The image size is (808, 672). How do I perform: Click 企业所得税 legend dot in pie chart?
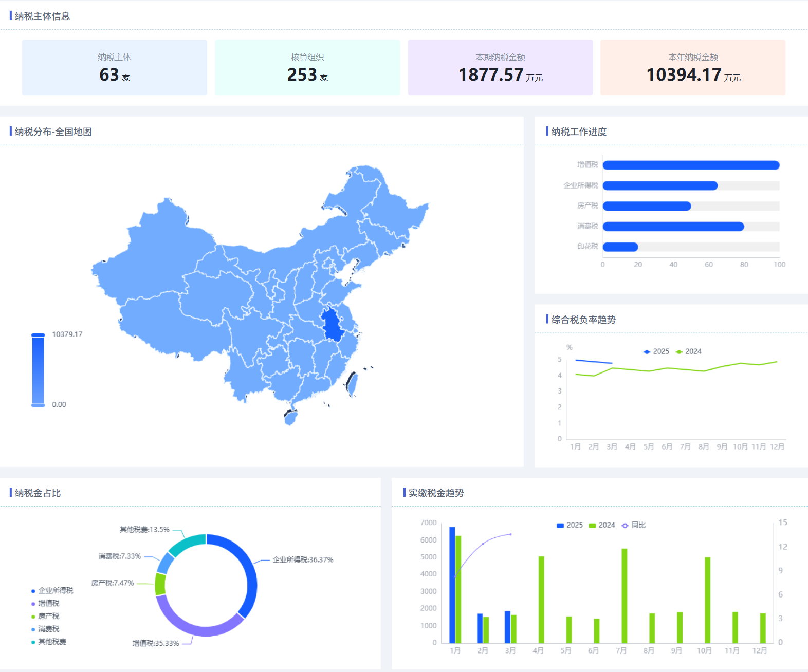pos(33,591)
